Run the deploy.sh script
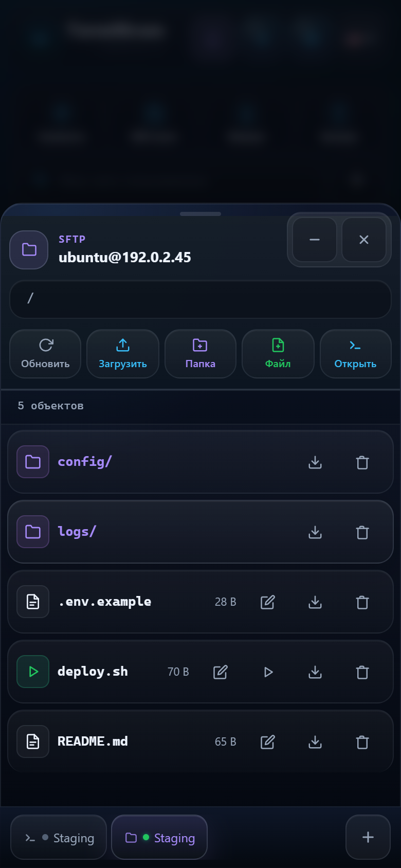Image resolution: width=401 pixels, height=868 pixels. pyautogui.click(x=268, y=672)
